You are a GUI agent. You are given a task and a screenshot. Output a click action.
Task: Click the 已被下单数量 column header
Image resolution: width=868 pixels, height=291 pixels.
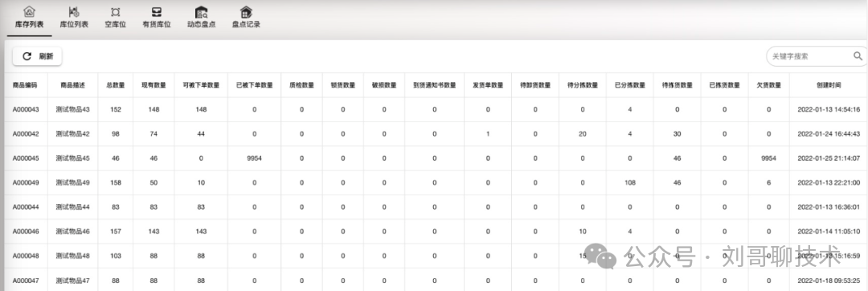pos(254,85)
